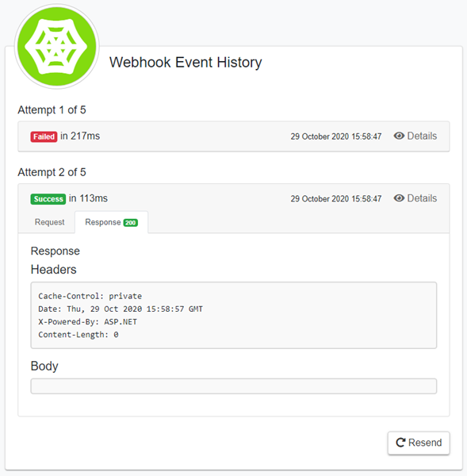Click the Resend button
The width and height of the screenshot is (467, 476).
point(419,443)
